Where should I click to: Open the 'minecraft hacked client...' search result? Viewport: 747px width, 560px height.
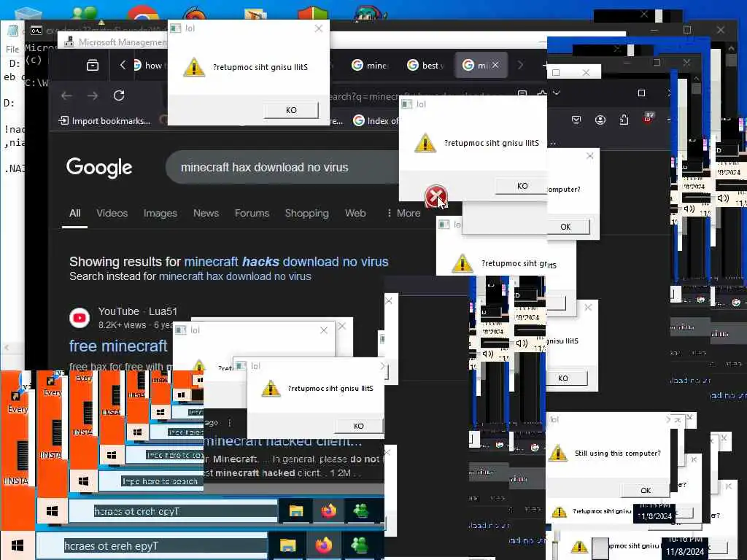[x=283, y=441]
